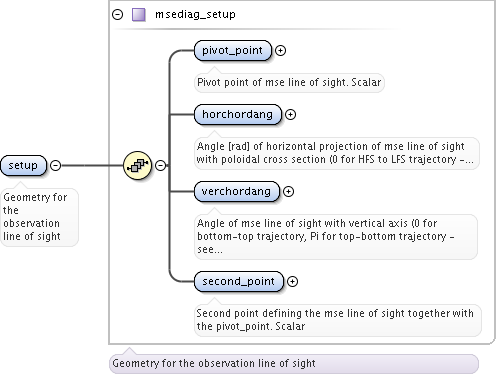
Task: Expand the second_point element
Action: [x=292, y=281]
